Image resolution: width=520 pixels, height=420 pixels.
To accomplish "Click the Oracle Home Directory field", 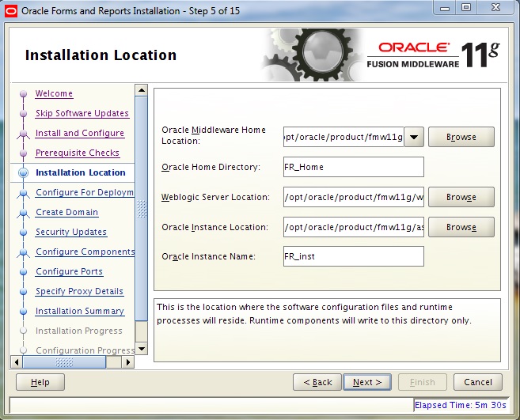I will coord(353,167).
